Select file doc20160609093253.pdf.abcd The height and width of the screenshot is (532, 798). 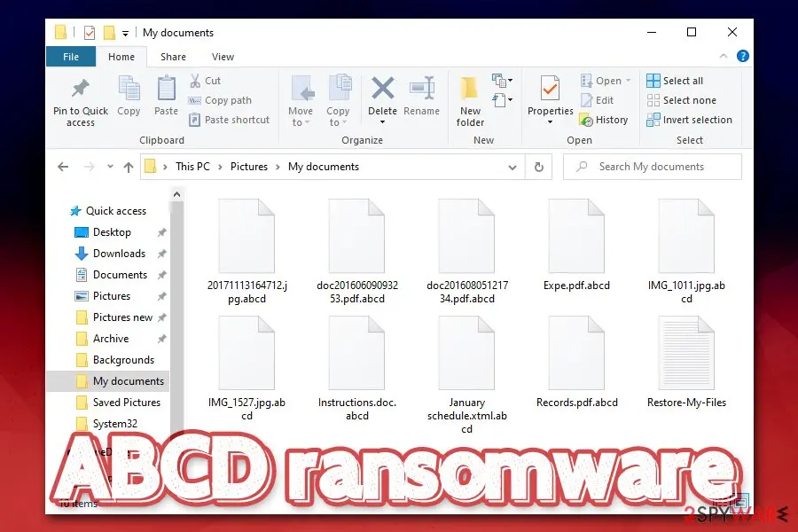(x=356, y=252)
